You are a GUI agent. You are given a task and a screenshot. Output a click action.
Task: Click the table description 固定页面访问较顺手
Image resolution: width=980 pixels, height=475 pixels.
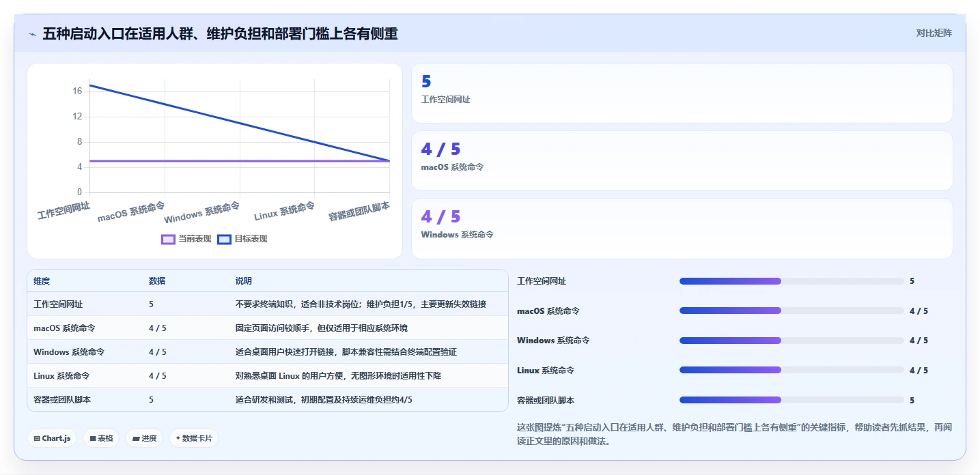(322, 328)
